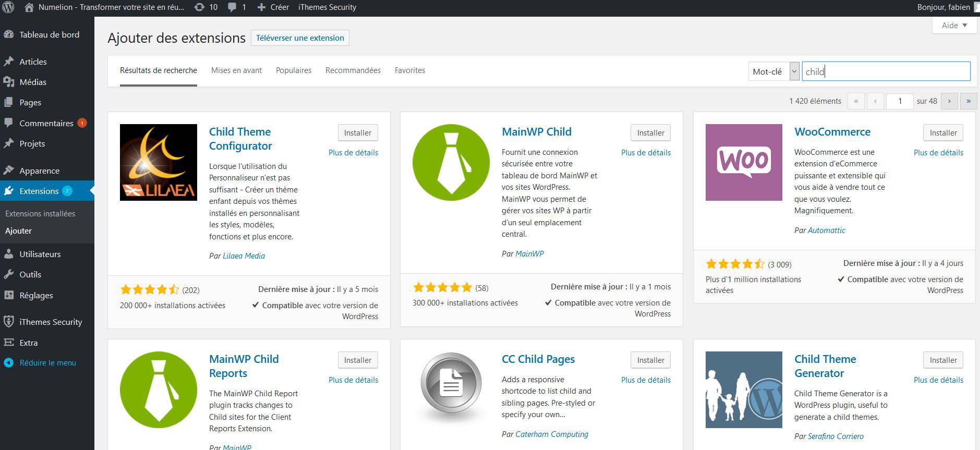Screen dimensions: 980x450
Task: Click Téléverser une extension button
Action: 300,38
